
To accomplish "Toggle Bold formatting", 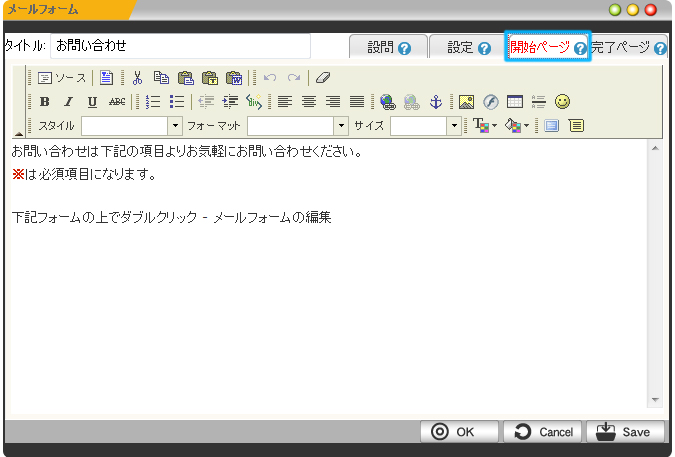I will click(x=44, y=102).
